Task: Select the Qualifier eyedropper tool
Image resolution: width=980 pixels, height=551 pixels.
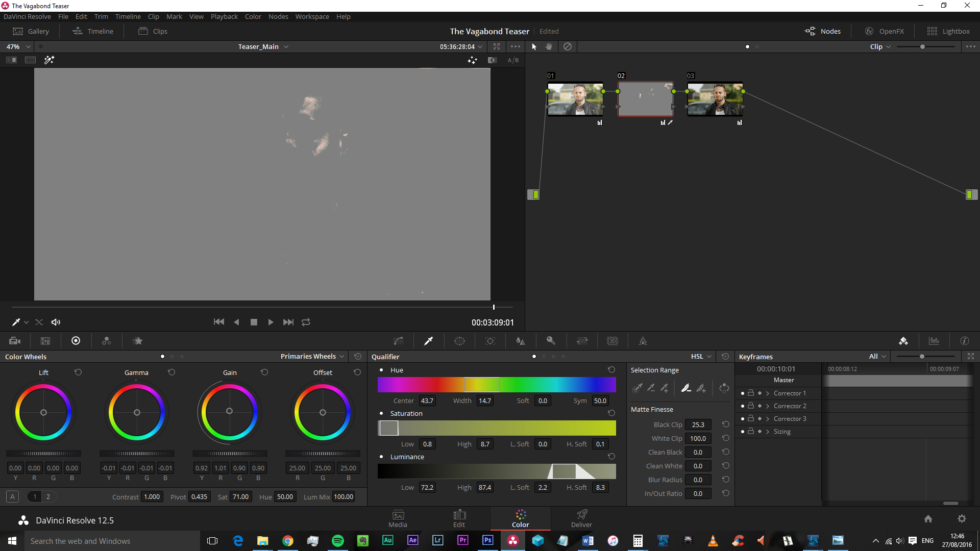Action: (429, 341)
